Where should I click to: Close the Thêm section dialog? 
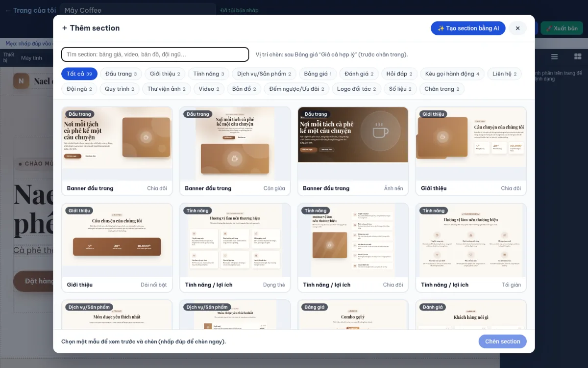coord(517,28)
